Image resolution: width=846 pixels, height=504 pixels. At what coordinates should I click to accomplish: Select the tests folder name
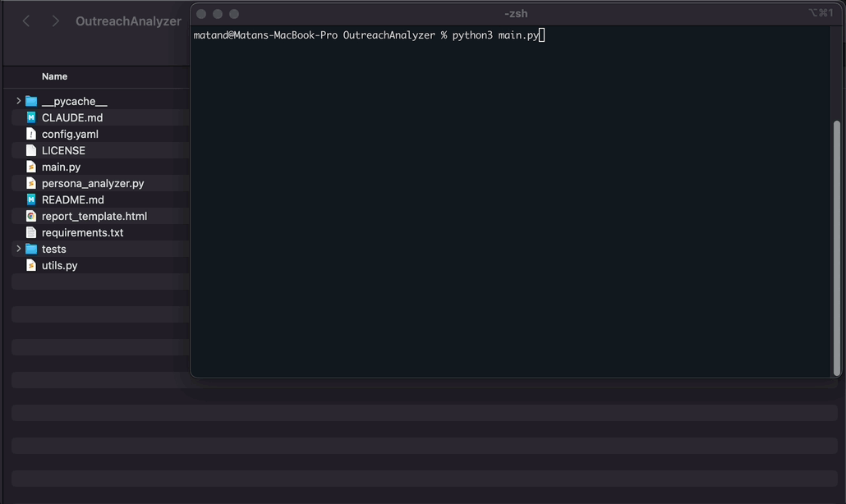pos(54,249)
